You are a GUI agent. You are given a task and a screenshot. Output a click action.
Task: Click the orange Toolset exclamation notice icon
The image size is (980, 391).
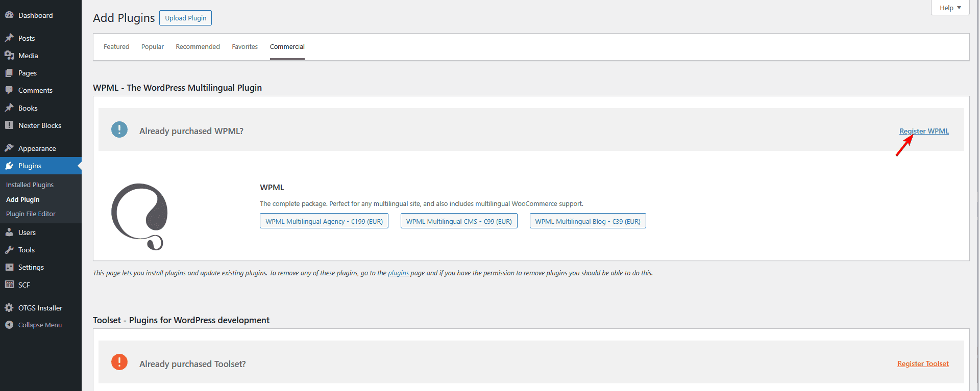[x=119, y=362]
